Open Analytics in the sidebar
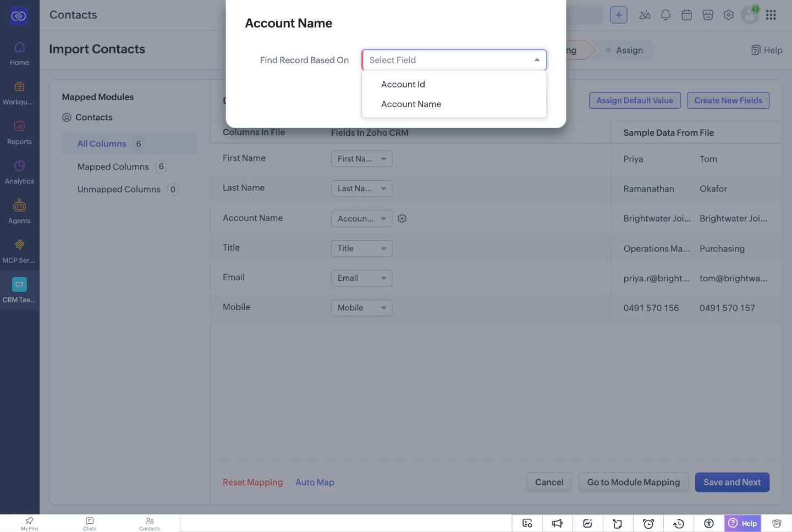The image size is (792, 532). click(x=19, y=173)
